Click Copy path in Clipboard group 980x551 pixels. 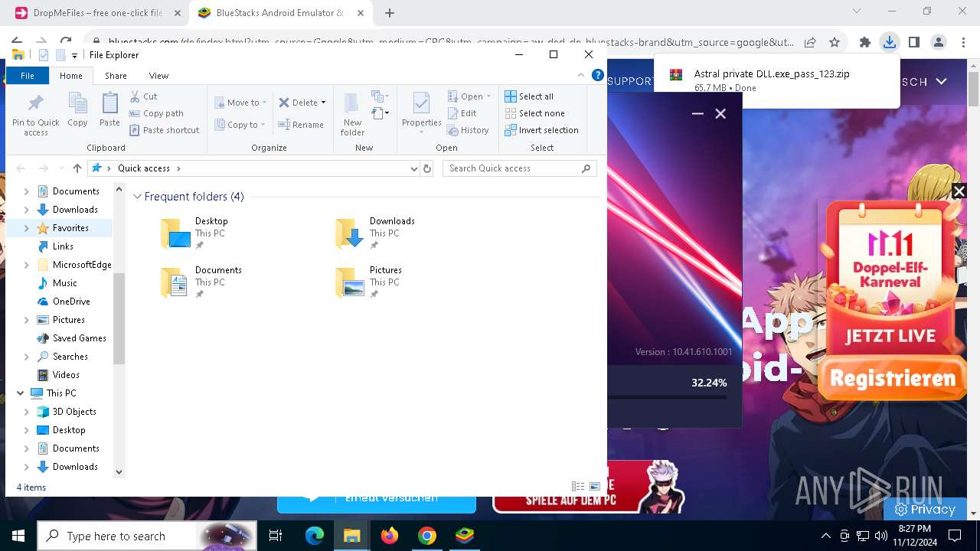tap(156, 113)
